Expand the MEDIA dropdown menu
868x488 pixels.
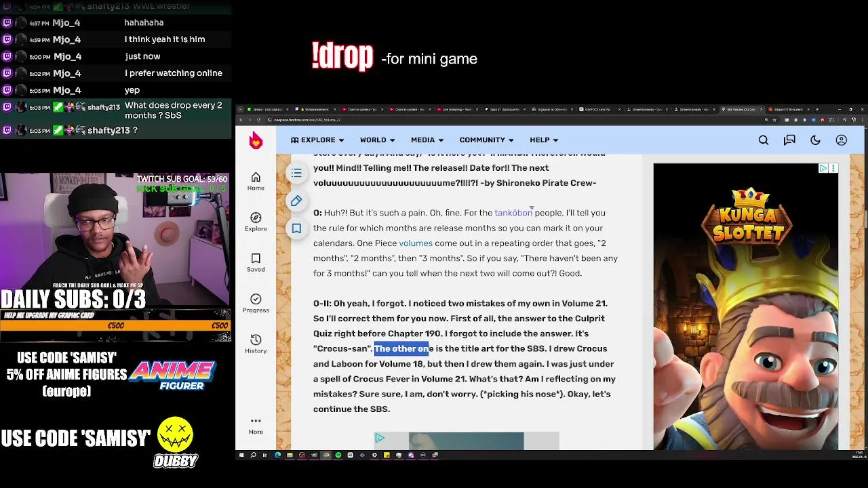tap(427, 140)
